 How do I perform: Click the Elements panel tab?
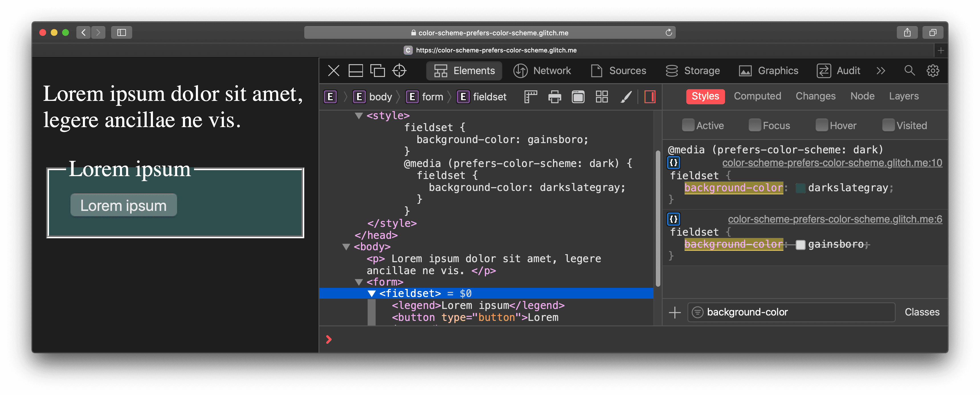(465, 71)
